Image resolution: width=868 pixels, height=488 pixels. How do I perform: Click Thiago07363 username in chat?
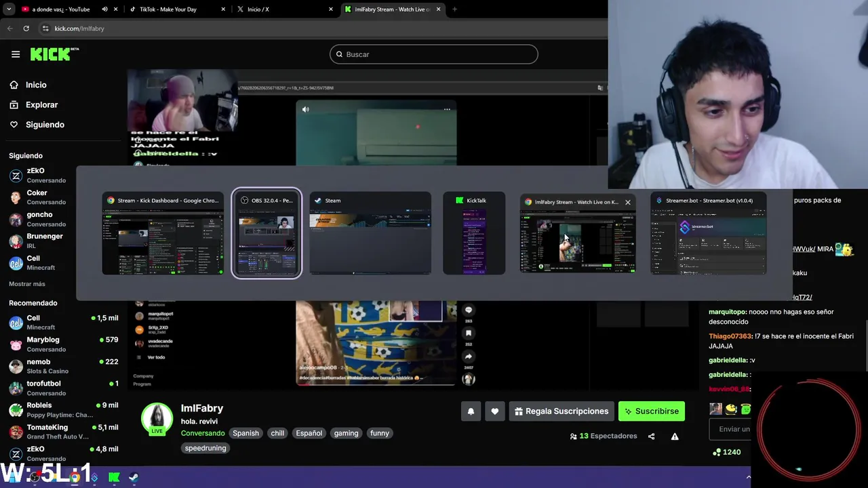click(730, 336)
